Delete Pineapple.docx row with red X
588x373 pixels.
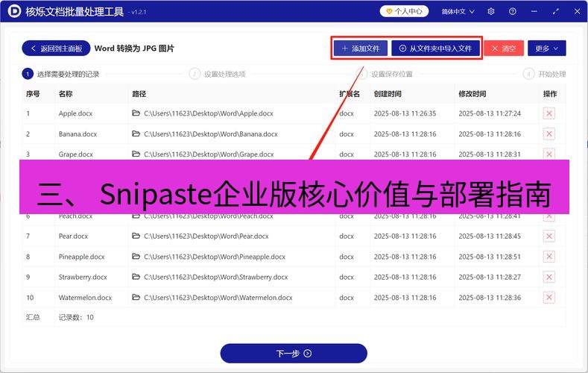click(549, 257)
